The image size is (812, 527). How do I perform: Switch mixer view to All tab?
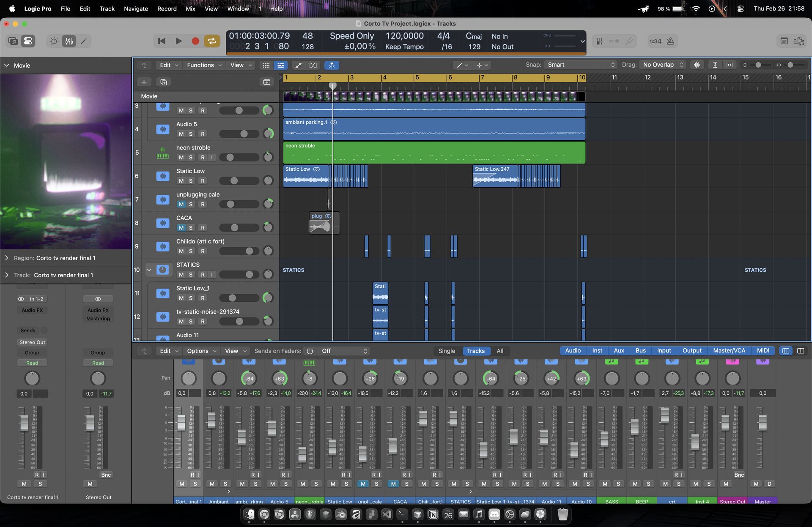[500, 351]
